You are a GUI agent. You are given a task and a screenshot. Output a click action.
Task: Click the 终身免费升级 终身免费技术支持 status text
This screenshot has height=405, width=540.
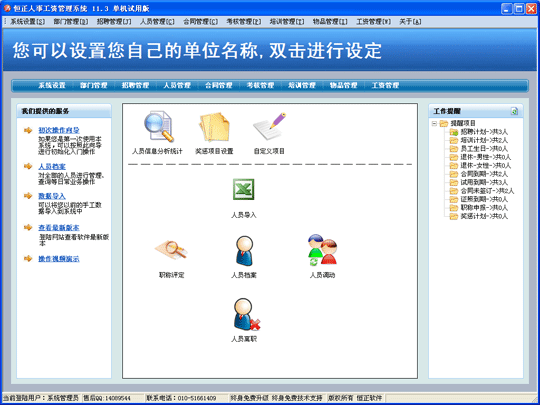pyautogui.click(x=276, y=398)
